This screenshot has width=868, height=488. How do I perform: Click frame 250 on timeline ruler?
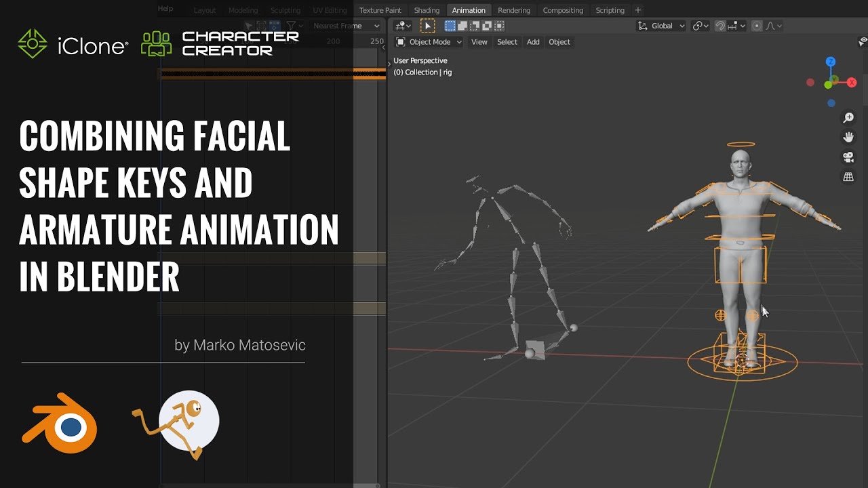point(377,41)
